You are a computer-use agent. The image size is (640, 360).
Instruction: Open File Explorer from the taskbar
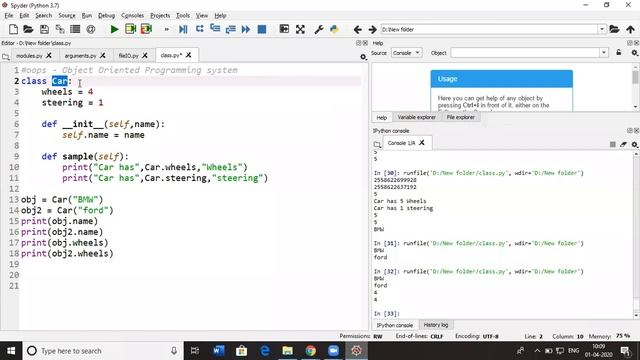point(288,351)
